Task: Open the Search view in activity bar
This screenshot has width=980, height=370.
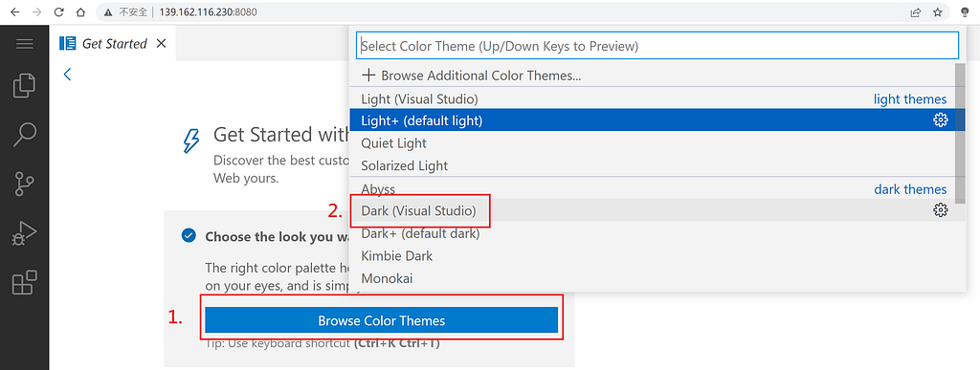Action: click(24, 134)
